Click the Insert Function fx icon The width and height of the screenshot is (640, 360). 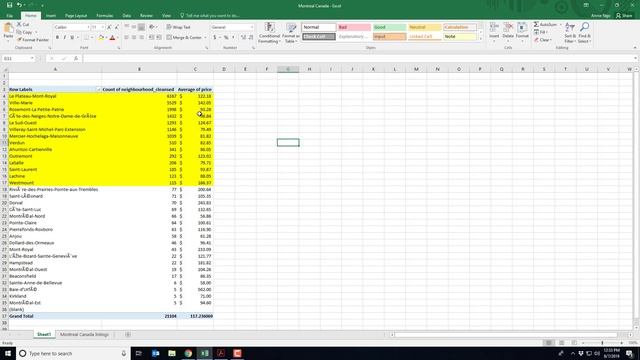[76, 58]
